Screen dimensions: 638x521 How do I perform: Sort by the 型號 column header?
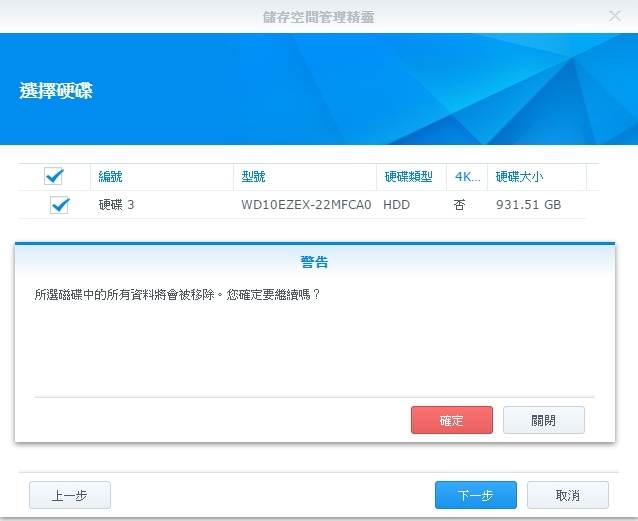click(x=305, y=177)
